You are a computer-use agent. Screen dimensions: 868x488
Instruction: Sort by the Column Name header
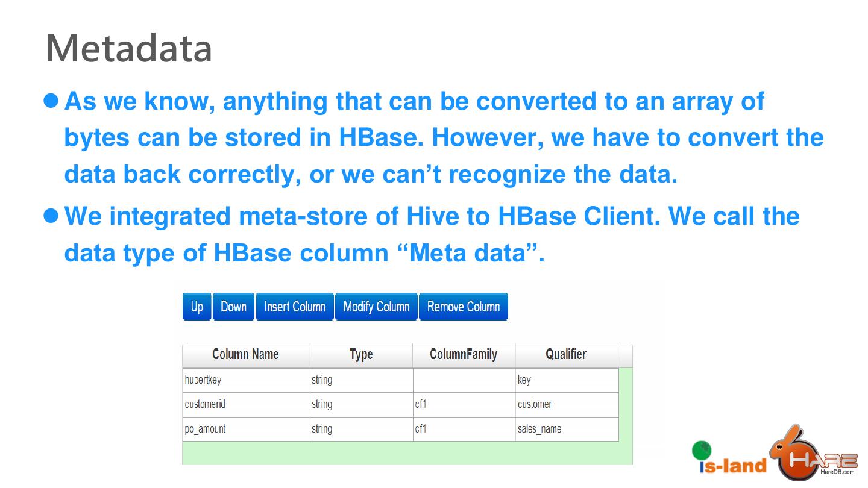[246, 355]
